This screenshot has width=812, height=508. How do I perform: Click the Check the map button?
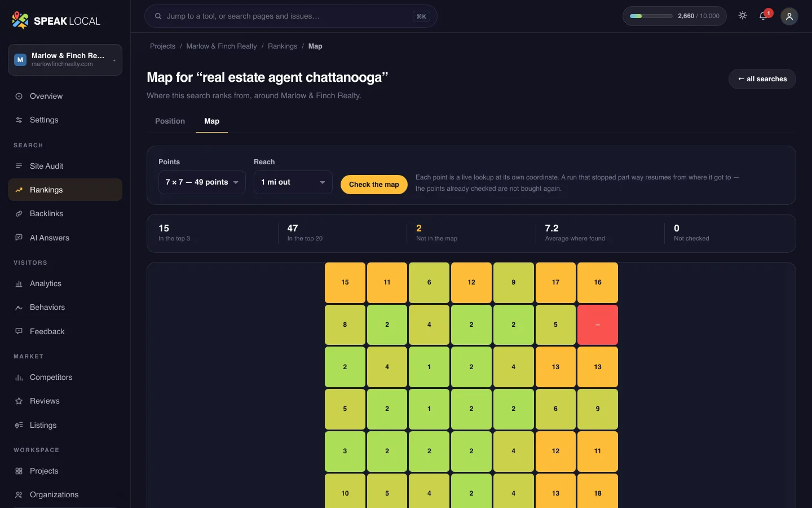tap(374, 185)
